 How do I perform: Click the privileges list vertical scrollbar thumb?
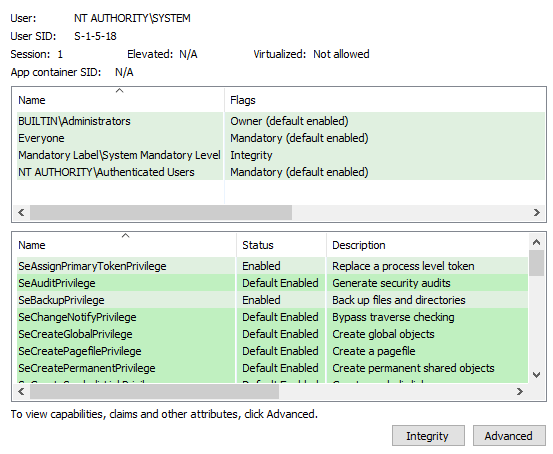536,263
